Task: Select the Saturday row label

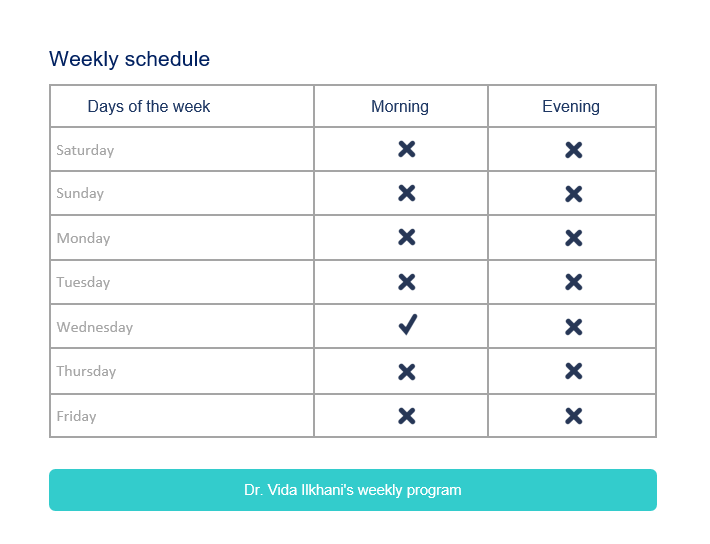Action: point(85,150)
